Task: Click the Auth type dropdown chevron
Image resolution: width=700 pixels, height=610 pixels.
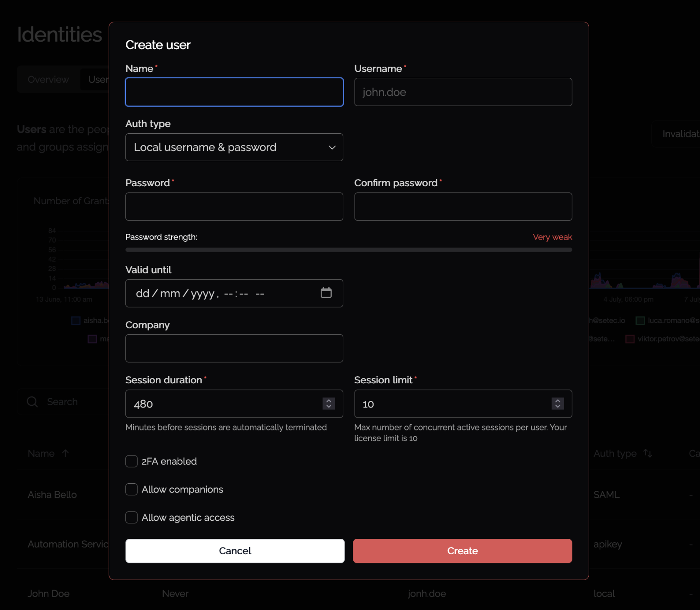Action: [332, 147]
